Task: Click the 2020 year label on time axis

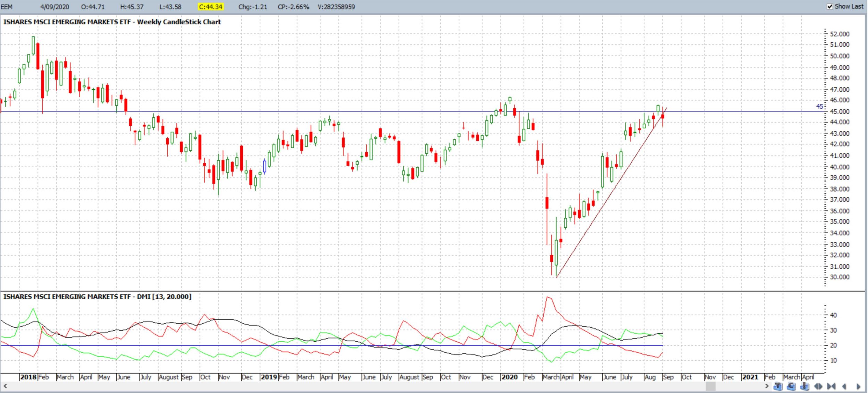Action: 509,377
